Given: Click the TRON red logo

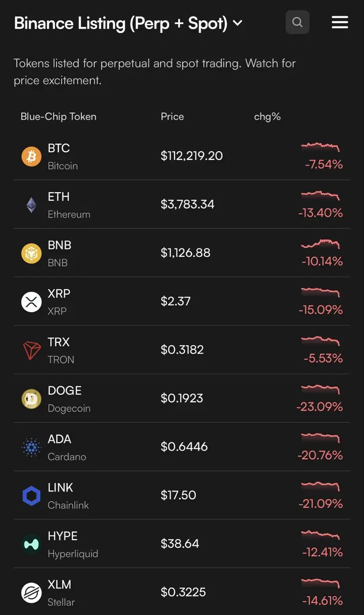Looking at the screenshot, I should click(31, 351).
